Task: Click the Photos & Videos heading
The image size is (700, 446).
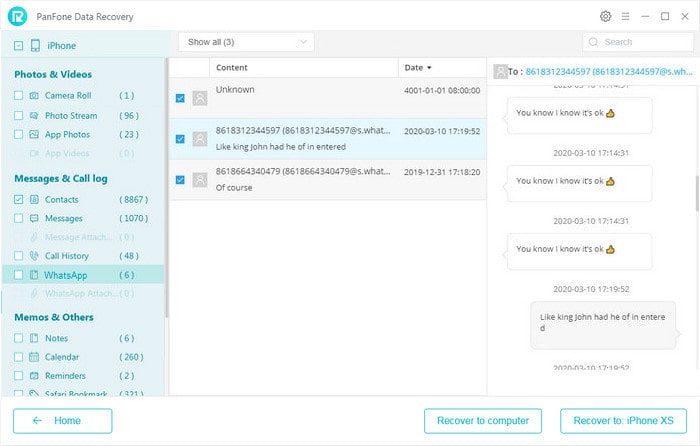Action: (53, 74)
